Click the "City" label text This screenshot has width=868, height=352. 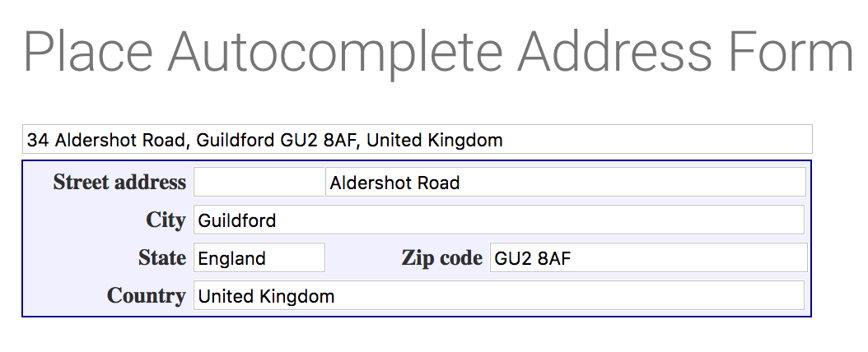(166, 220)
